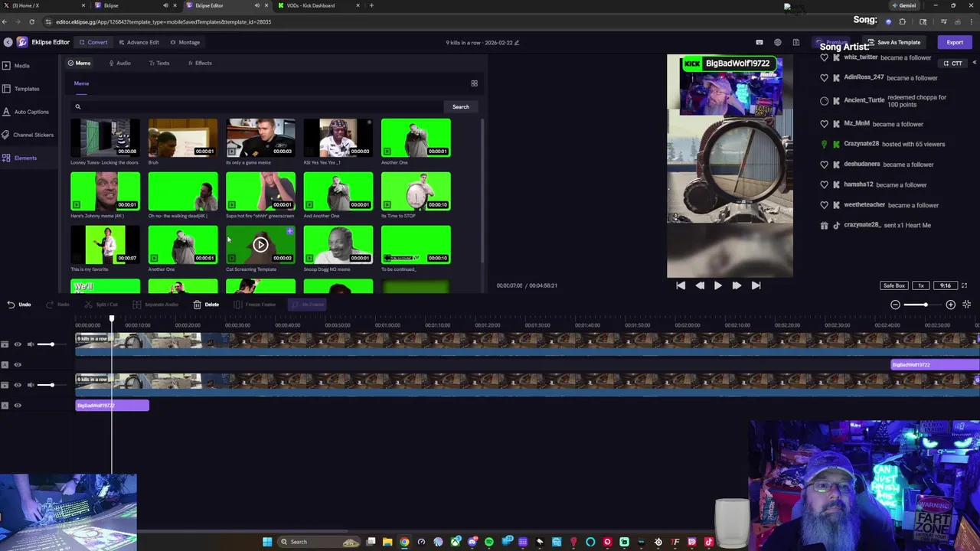Mute the second video track speaker
Screen dimensions: 980x551
[31, 385]
